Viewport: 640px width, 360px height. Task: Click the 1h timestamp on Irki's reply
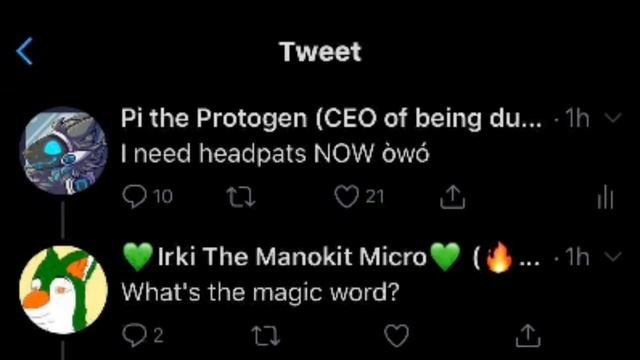[x=578, y=257]
